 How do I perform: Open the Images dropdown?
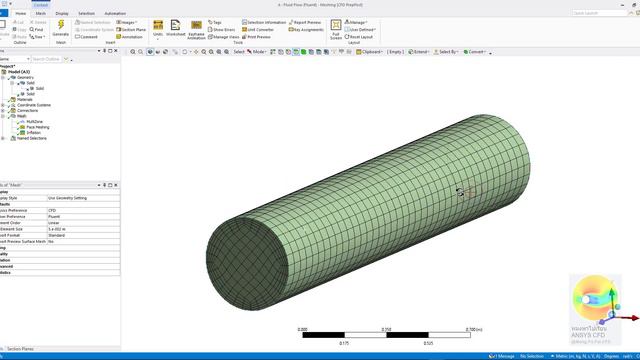click(127, 22)
